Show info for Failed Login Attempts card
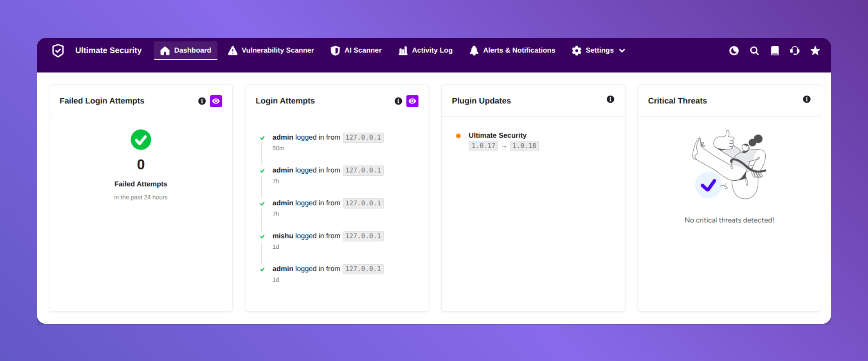This screenshot has height=361, width=868. coord(202,101)
